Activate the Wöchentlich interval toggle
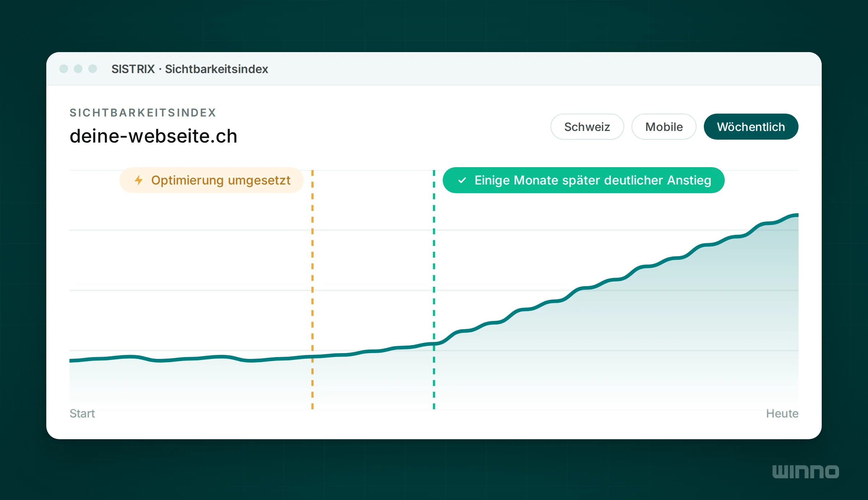The width and height of the screenshot is (868, 500). [751, 127]
